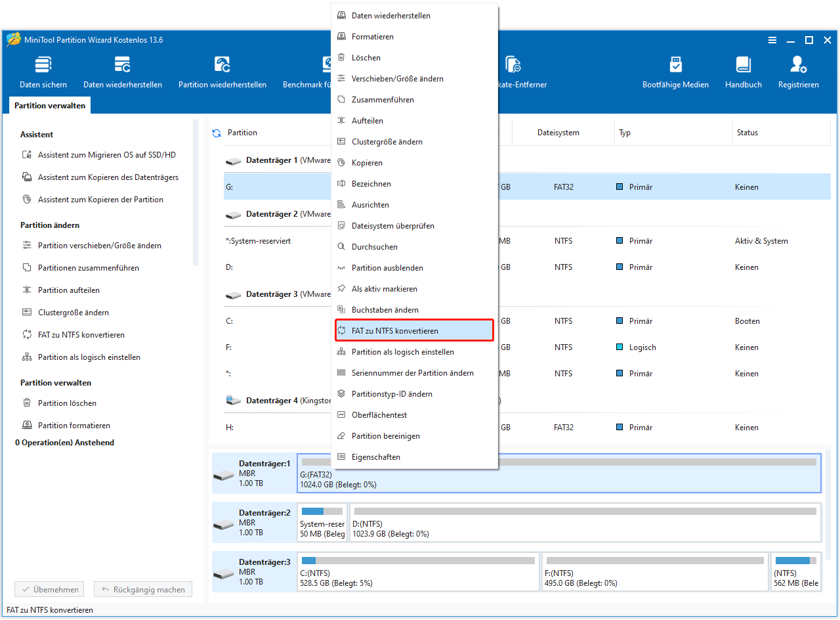Select System-reser block in disk map
This screenshot has height=620, width=840.
pyautogui.click(x=322, y=522)
